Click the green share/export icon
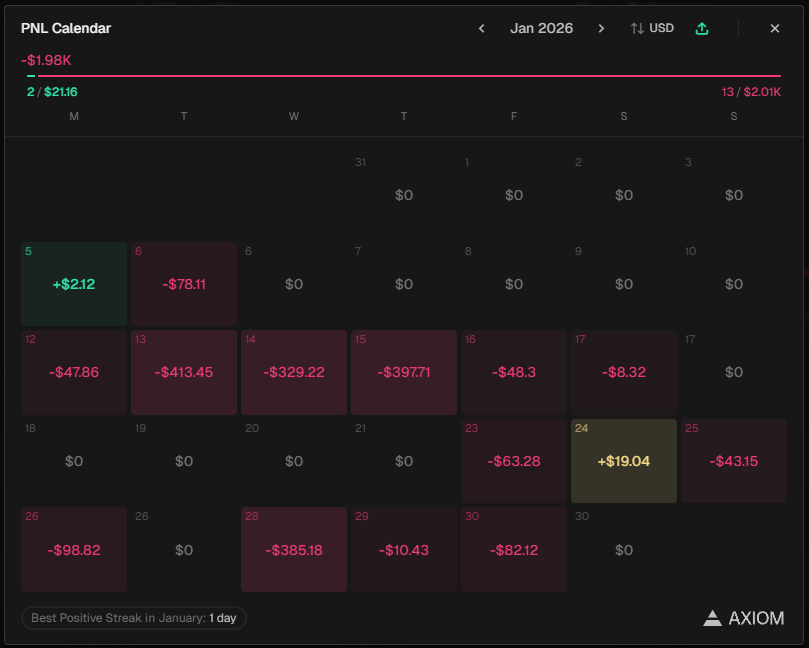809x648 pixels. pyautogui.click(x=702, y=28)
